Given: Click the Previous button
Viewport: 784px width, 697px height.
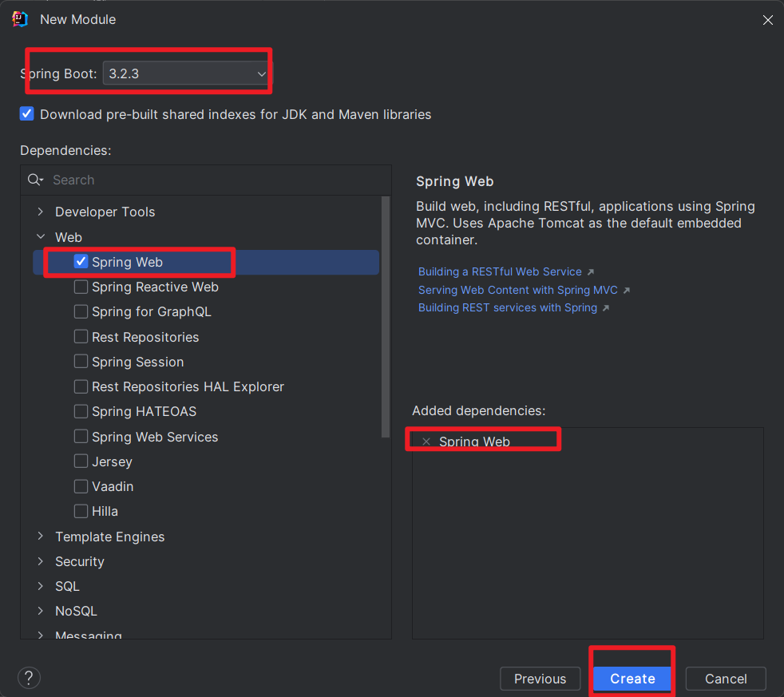Looking at the screenshot, I should 540,679.
